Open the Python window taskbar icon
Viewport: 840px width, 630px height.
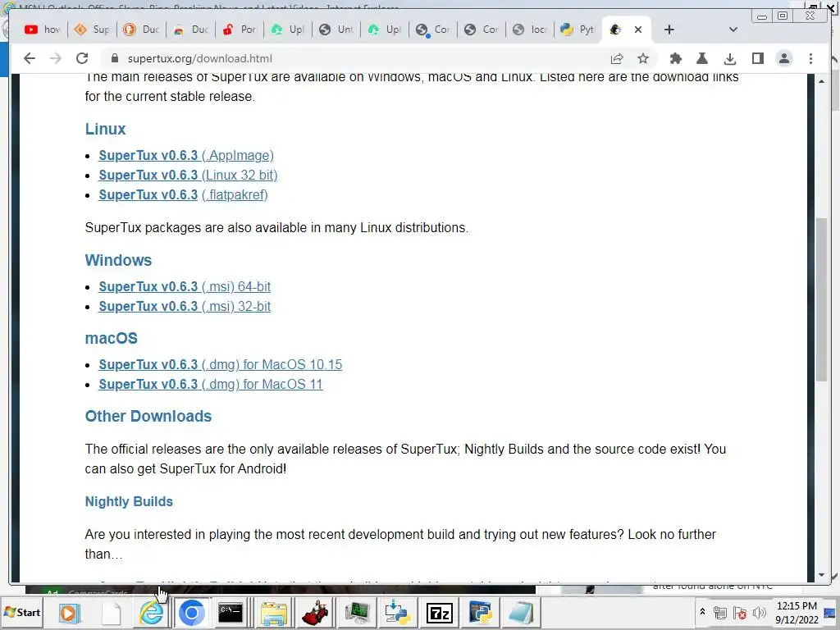coord(481,613)
